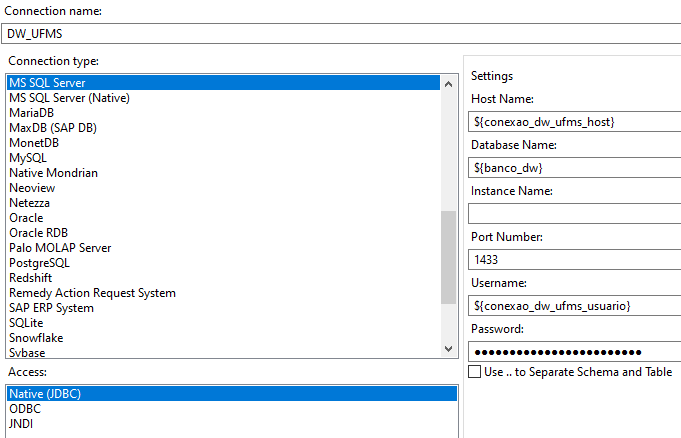Screen dimensions: 681x438
Task: Select Native Mondrian connection type
Action: 224,173
